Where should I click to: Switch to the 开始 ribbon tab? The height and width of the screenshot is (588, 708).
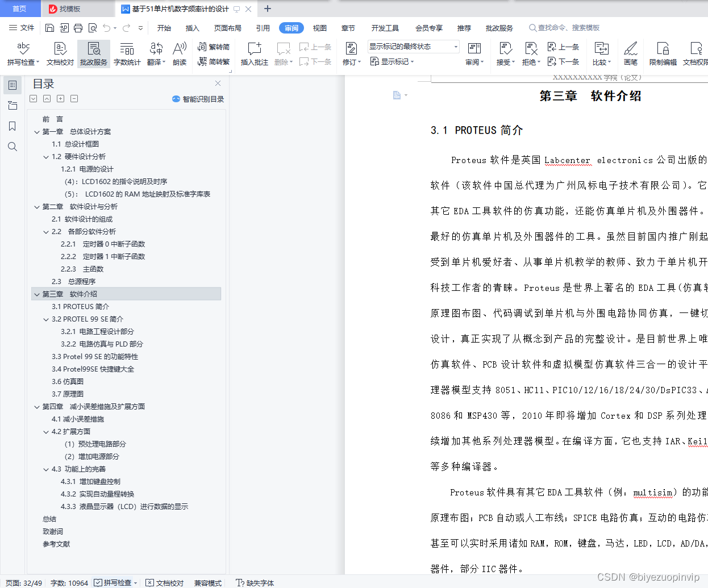tap(164, 28)
